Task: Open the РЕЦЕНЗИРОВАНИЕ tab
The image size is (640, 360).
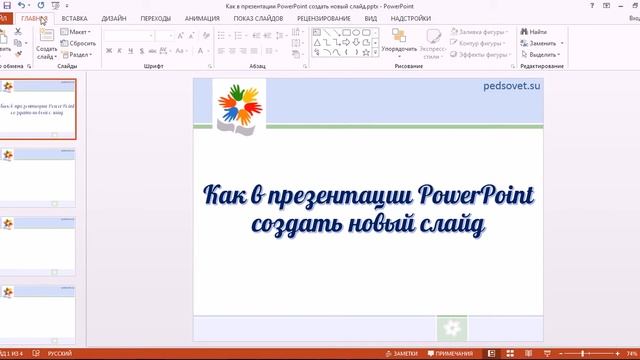Action: coord(324,18)
